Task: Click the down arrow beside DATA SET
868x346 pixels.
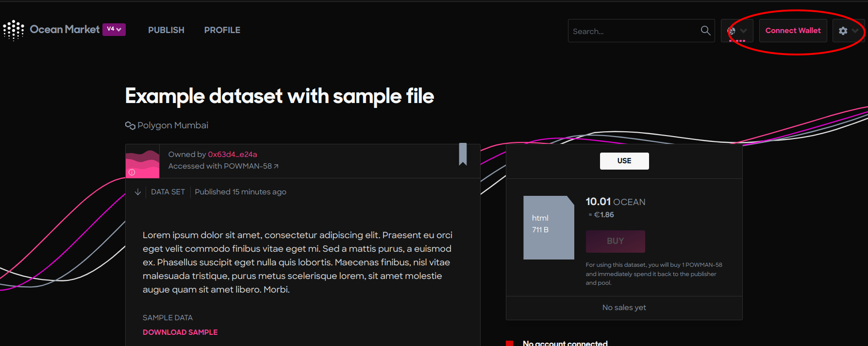Action: click(x=138, y=192)
